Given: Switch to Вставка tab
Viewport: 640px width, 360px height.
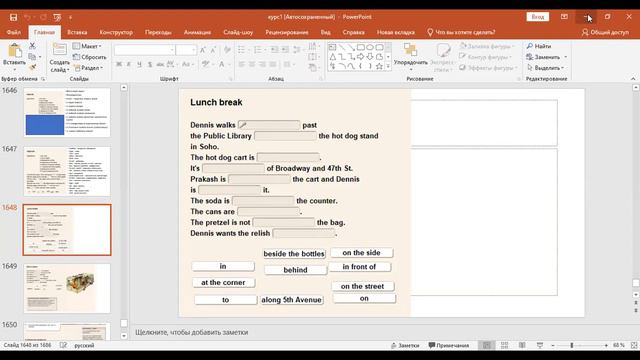Looking at the screenshot, I should pos(77,32).
